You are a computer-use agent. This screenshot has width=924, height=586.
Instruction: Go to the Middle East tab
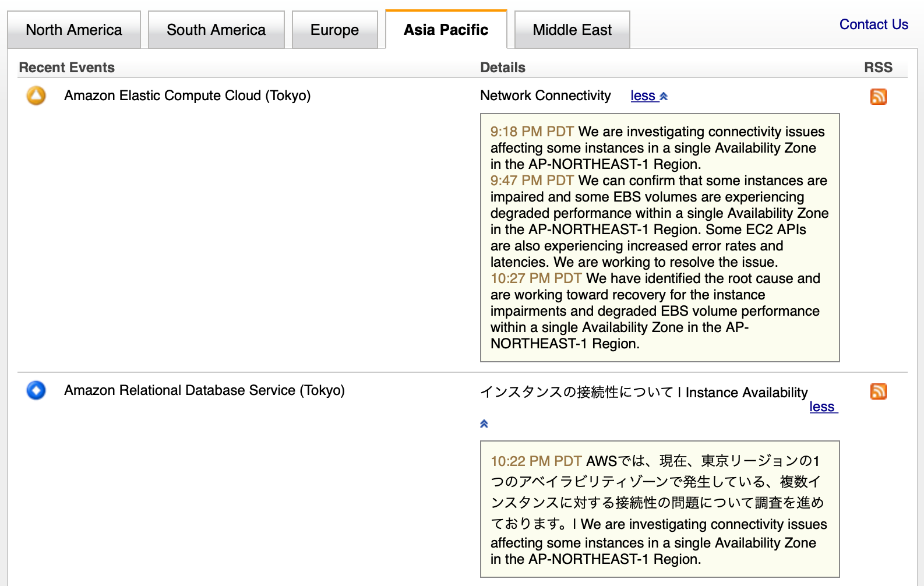click(x=572, y=30)
